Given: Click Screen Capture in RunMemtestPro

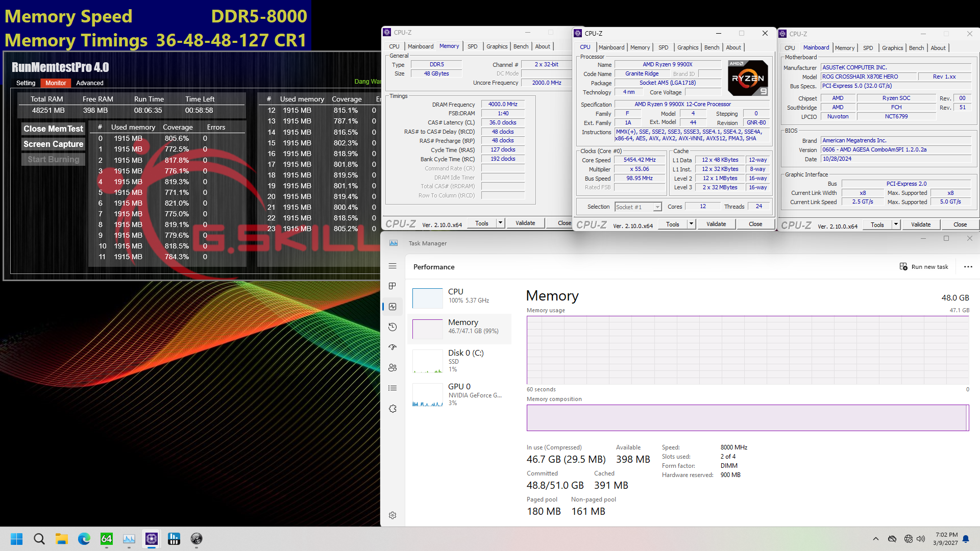Looking at the screenshot, I should click(x=53, y=144).
